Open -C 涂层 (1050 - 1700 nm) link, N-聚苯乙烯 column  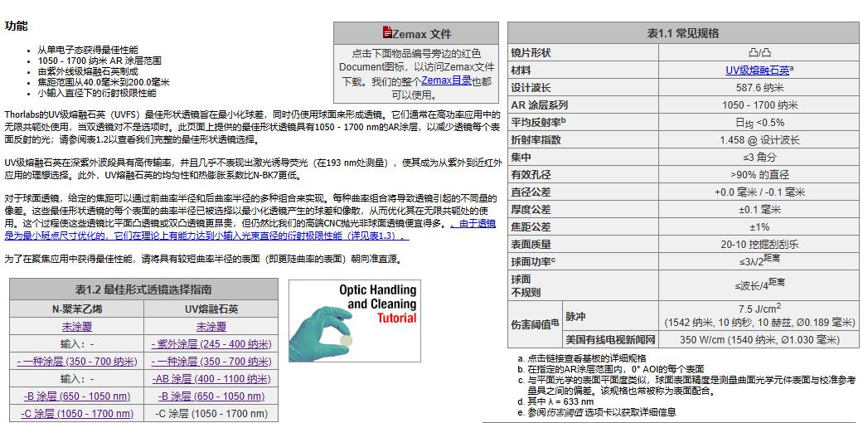point(76,414)
